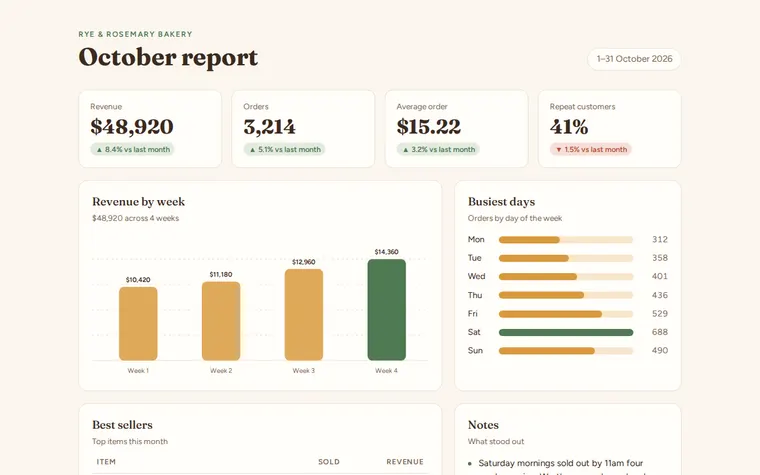Screen dimensions: 760x475
Task: Click the green Saturday orders bar
Action: click(x=566, y=332)
